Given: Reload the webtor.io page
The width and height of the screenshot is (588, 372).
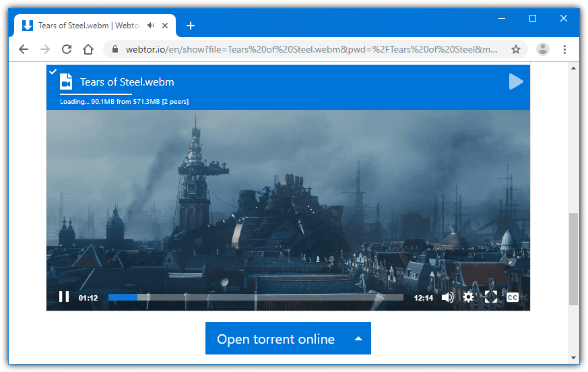Looking at the screenshot, I should pyautogui.click(x=67, y=49).
